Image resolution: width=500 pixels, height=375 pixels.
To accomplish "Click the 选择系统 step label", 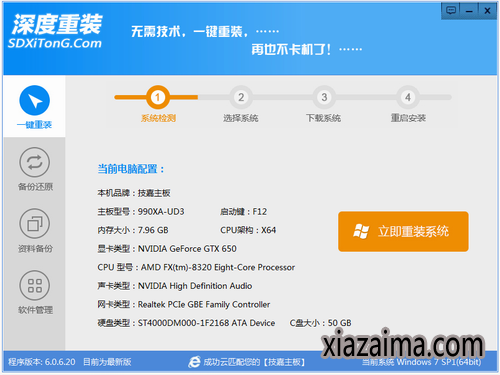I will pos(241,118).
